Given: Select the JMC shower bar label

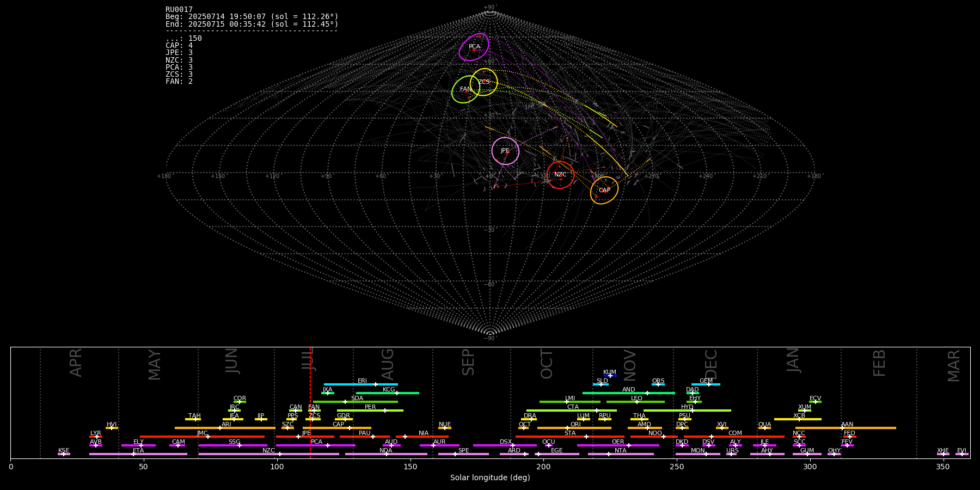Looking at the screenshot, I should 202,433.
